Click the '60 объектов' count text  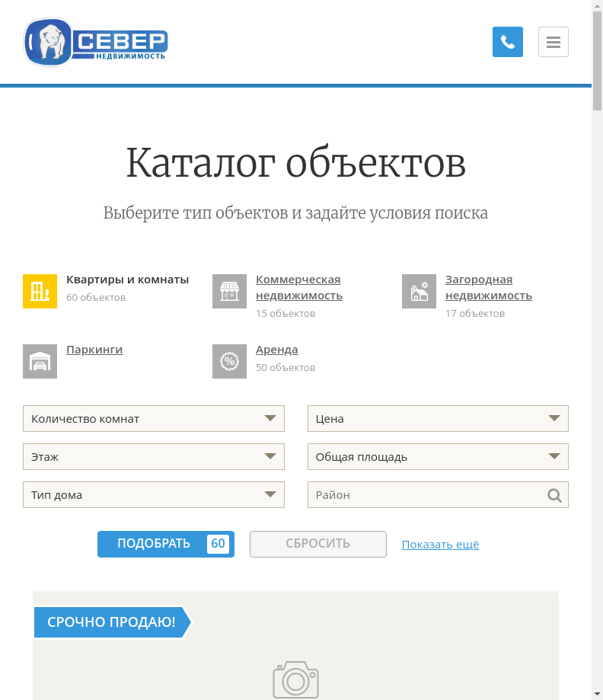(x=96, y=298)
